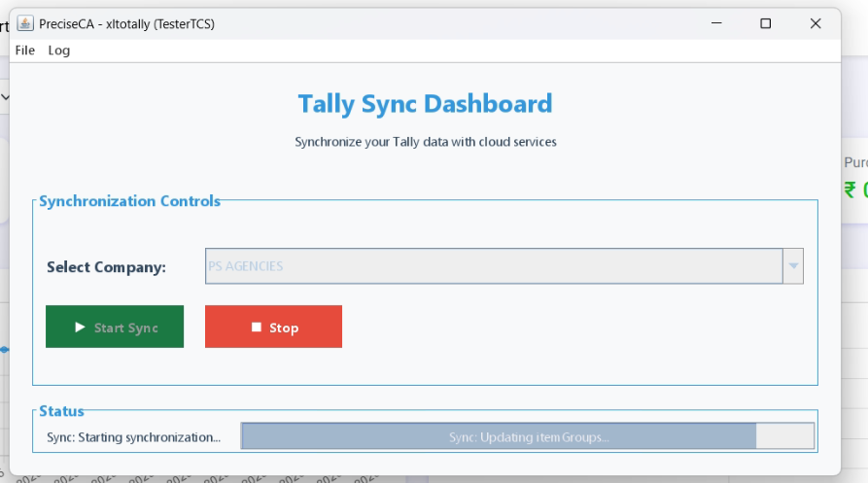Click the window title bar text
Image resolution: width=868 pixels, height=483 pixels.
click(x=126, y=23)
